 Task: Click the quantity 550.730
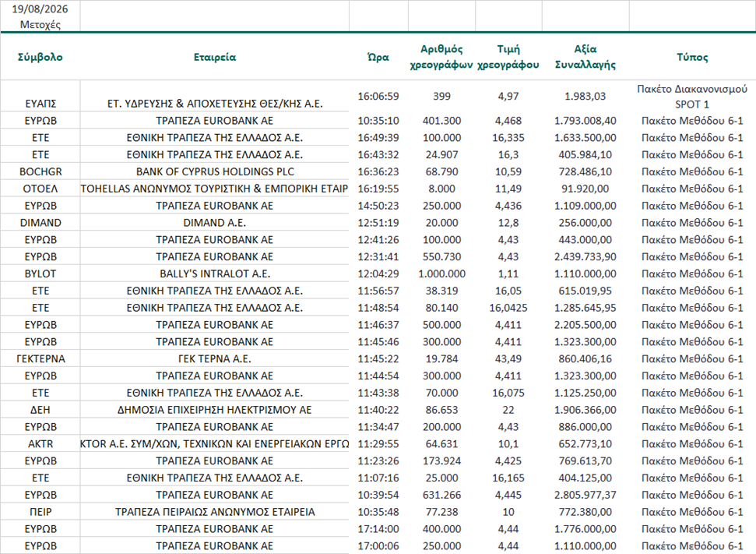click(x=441, y=256)
